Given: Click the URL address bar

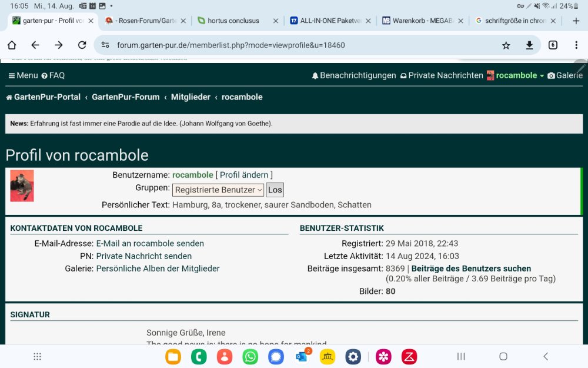Looking at the screenshot, I should (x=294, y=45).
